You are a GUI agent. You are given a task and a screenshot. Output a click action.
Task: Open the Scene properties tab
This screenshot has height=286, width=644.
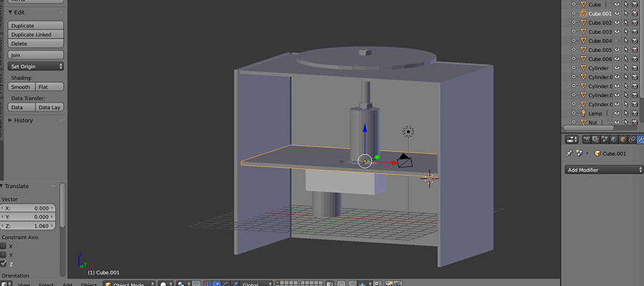pos(605,139)
